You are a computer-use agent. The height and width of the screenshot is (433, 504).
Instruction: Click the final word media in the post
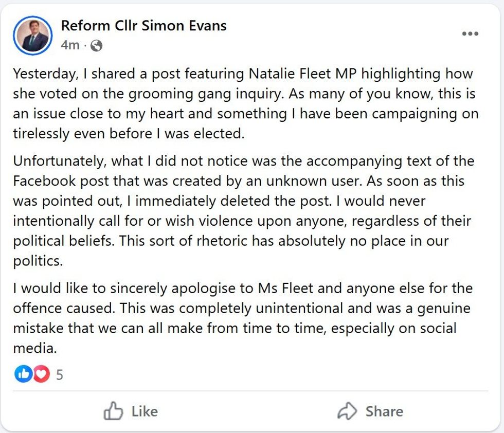point(33,348)
